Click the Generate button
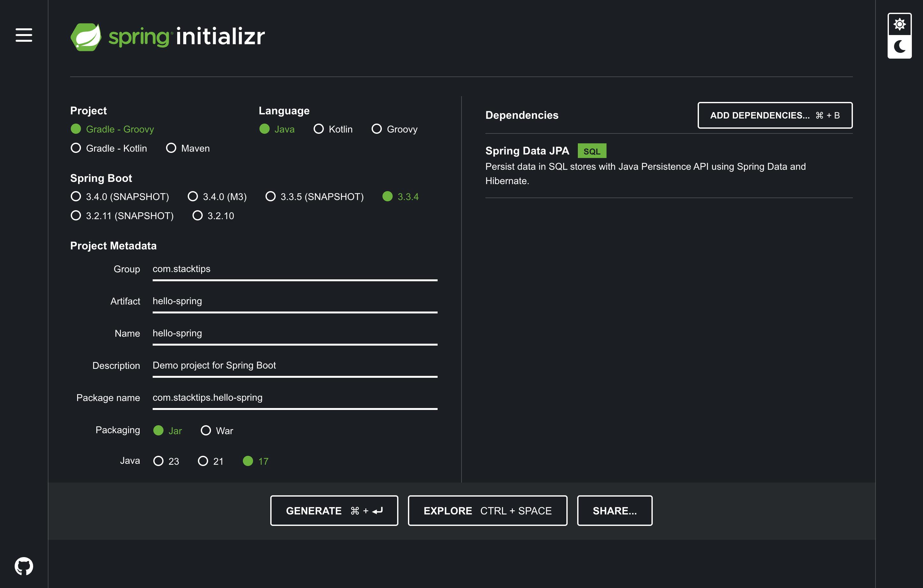 tap(334, 511)
